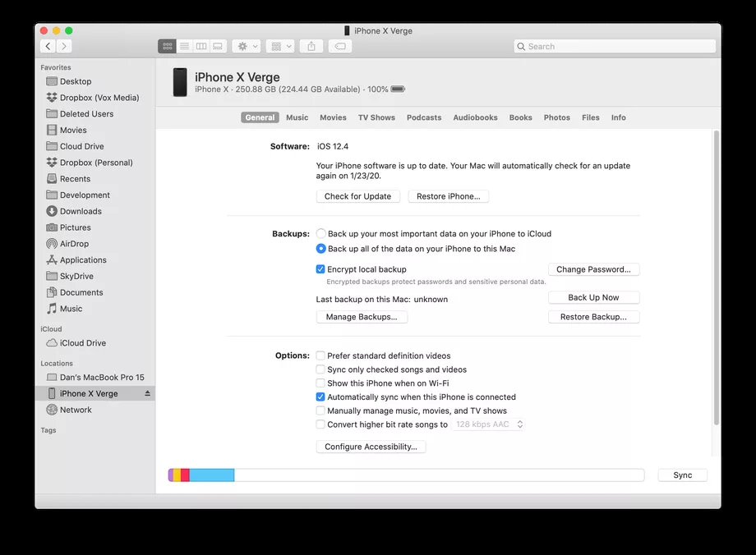
Task: Open the 128 kbps AAC bitrate dropdown
Action: pyautogui.click(x=488, y=424)
